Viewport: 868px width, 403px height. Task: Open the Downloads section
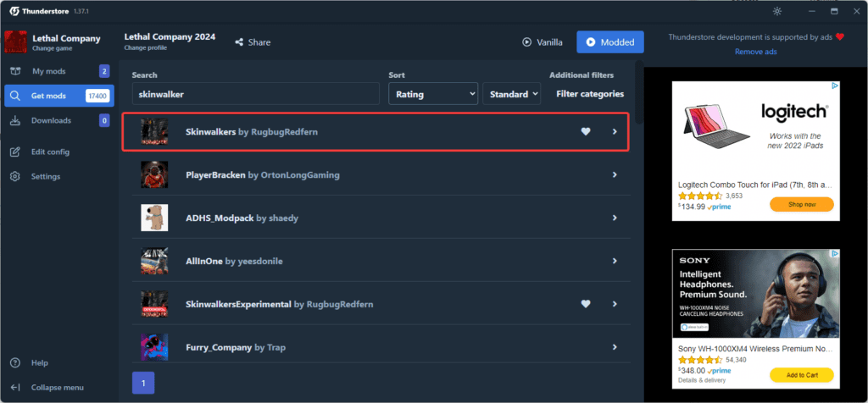pyautogui.click(x=51, y=121)
